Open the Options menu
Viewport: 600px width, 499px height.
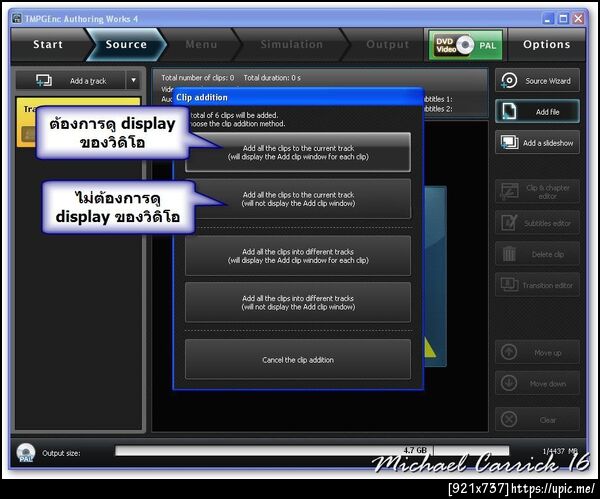coord(546,44)
